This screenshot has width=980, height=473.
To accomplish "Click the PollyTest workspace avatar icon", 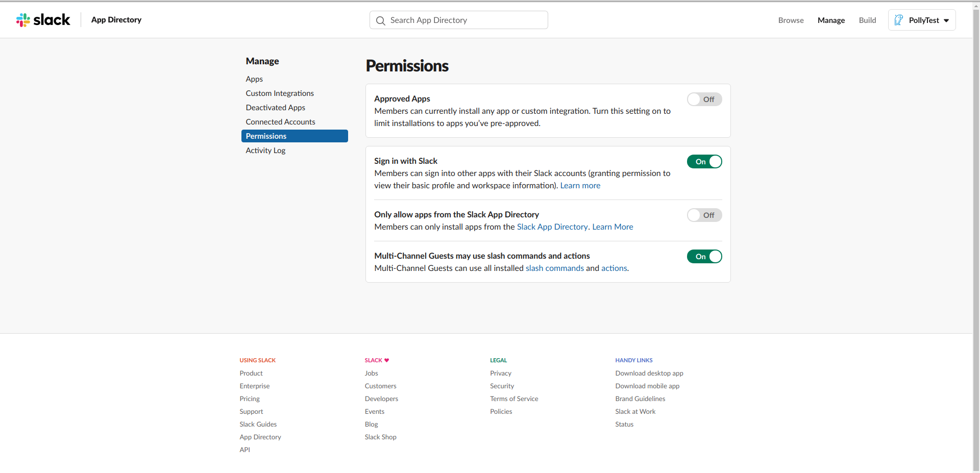I will 899,20.
